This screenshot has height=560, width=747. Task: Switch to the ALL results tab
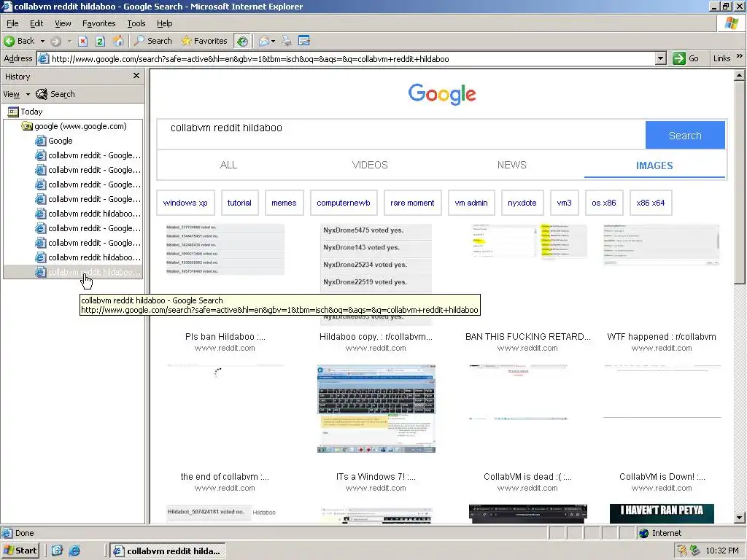(228, 165)
